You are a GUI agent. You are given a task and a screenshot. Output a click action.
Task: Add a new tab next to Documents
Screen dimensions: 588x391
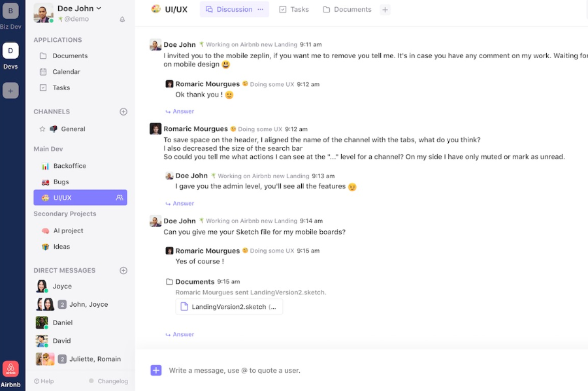tap(385, 10)
